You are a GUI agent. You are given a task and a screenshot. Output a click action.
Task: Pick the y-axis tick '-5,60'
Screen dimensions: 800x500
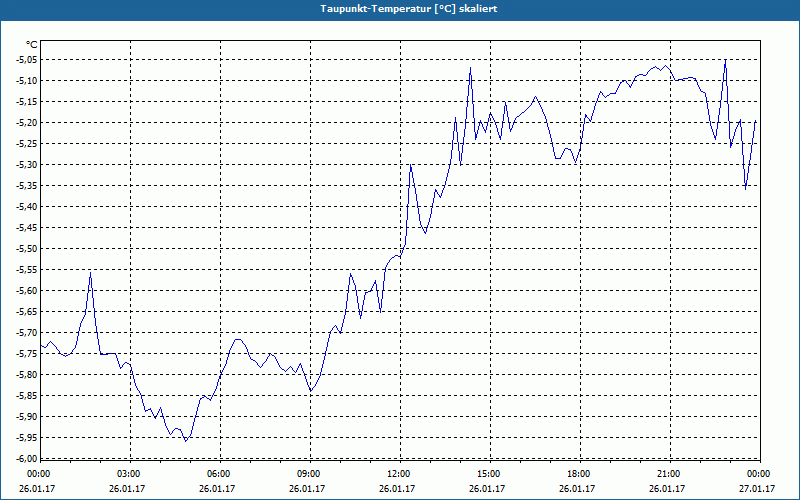pos(27,290)
